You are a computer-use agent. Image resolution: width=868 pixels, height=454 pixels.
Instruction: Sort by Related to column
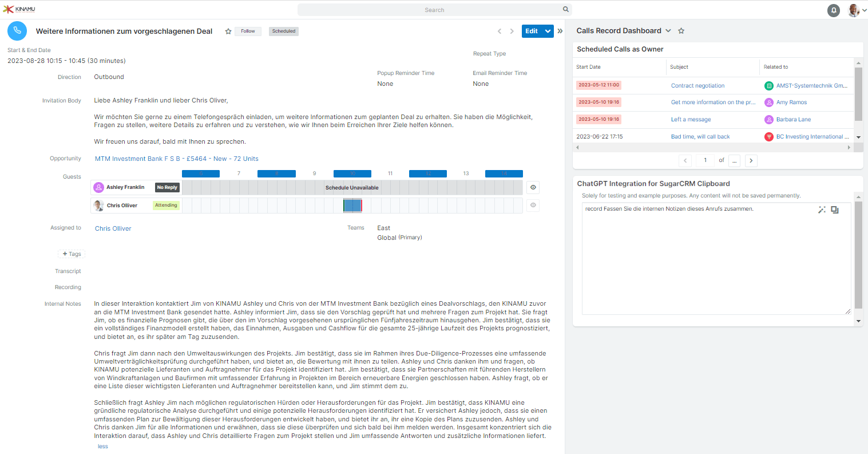pos(776,67)
